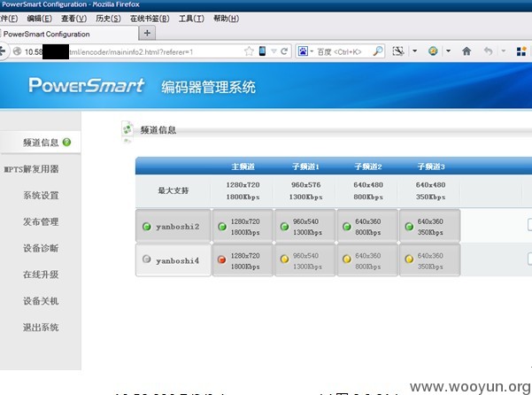532x395 pixels.
Task: Click the 主频道 column header
Action: tap(243, 167)
